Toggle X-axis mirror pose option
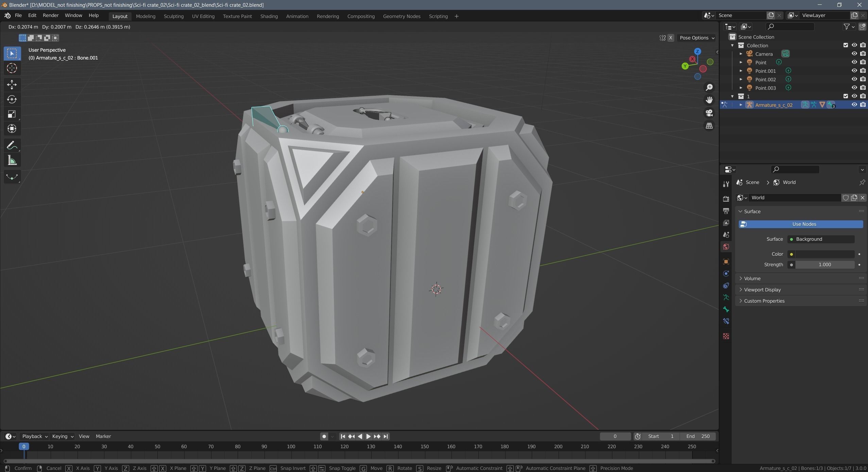 point(670,38)
